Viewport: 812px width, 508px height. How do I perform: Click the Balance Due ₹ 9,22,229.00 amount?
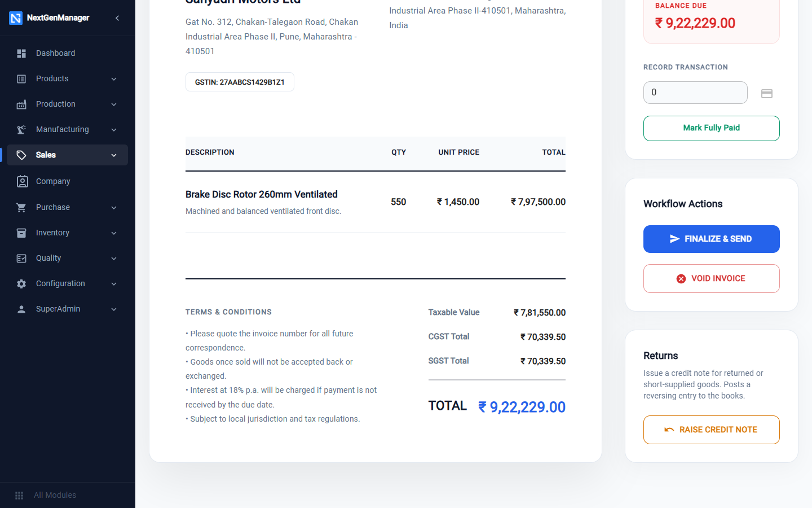coord(695,23)
